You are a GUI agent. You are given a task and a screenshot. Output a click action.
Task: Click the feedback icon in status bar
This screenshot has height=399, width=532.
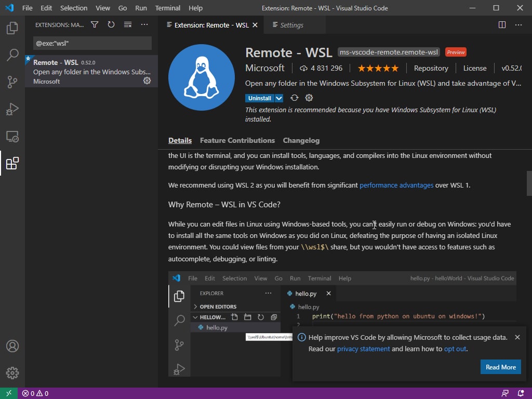click(505, 393)
